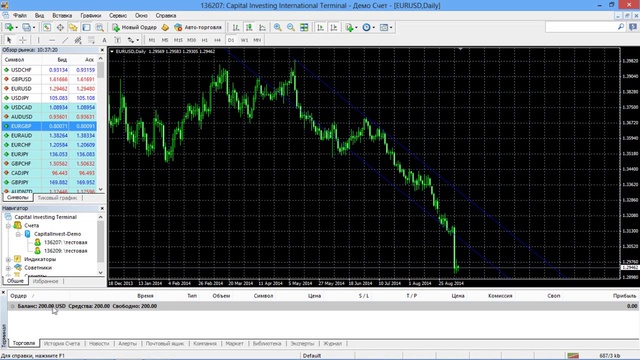Switch chart period to MN
Image resolution: width=640 pixels, height=360 pixels.
(257, 40)
